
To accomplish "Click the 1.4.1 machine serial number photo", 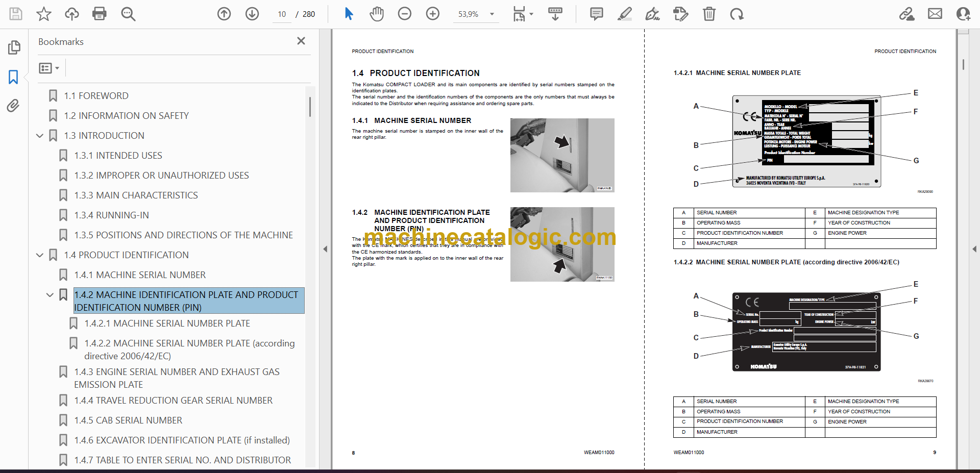I will [x=562, y=155].
